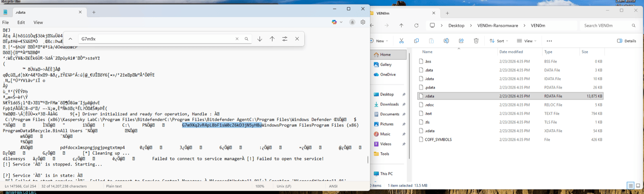Open the Sort dropdown in Explorer
Viewport: 644px width, 194px height.
coord(499,41)
